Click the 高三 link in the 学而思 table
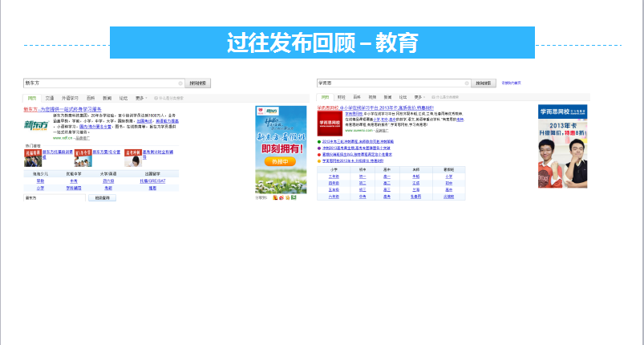 click(x=387, y=190)
